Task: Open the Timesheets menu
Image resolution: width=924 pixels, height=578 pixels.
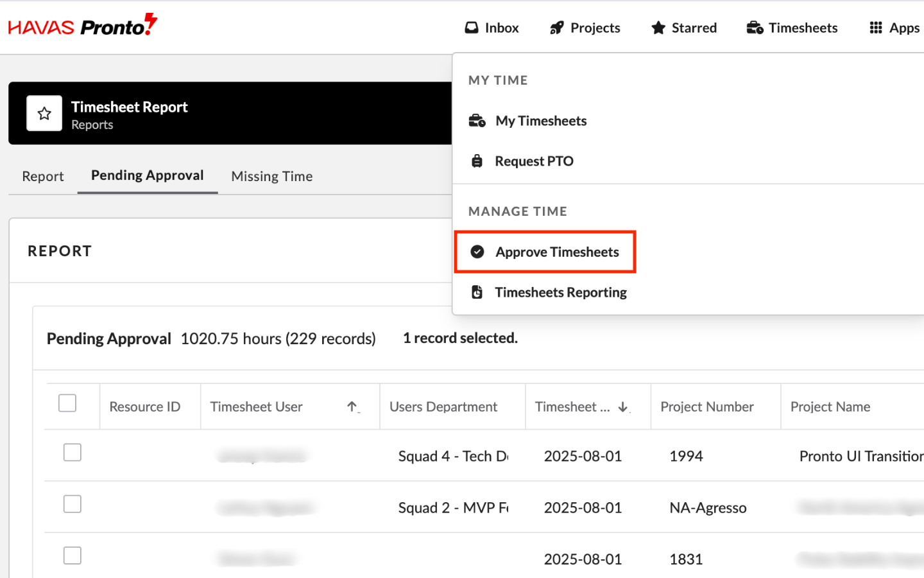Action: click(x=792, y=28)
